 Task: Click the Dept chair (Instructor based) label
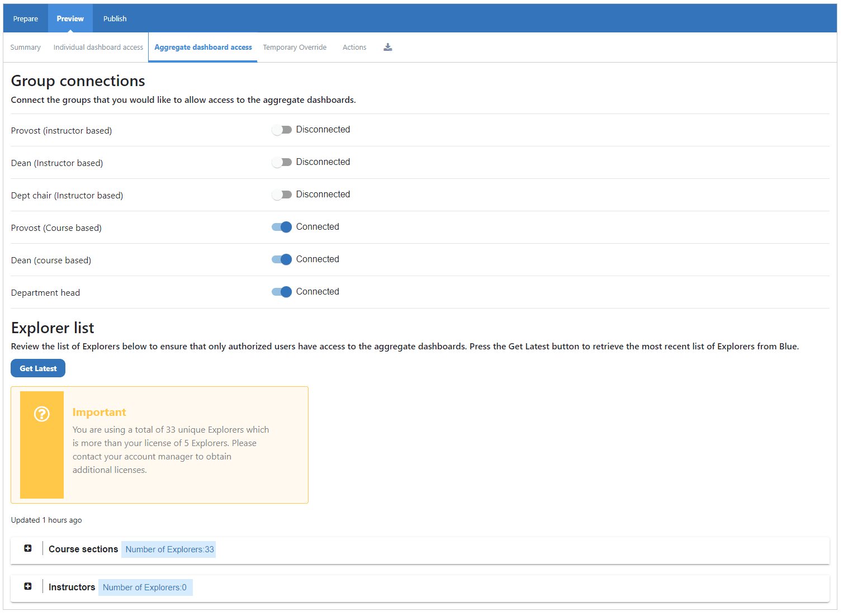[x=67, y=196]
